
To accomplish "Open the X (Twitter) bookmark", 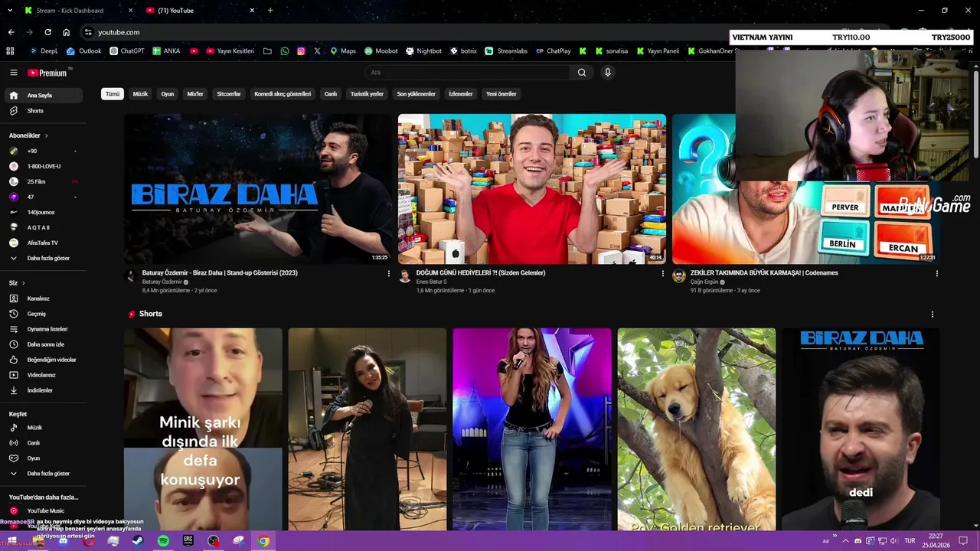I will [317, 51].
